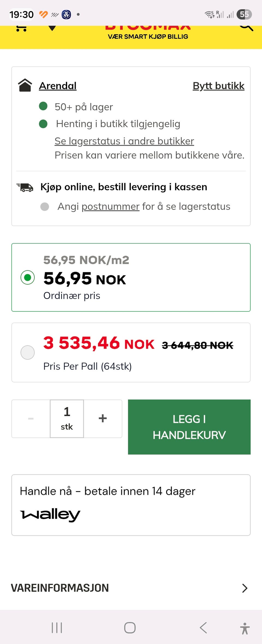Tap LEGG I HANDLEKURV button
This screenshot has width=262, height=644.
click(x=189, y=427)
